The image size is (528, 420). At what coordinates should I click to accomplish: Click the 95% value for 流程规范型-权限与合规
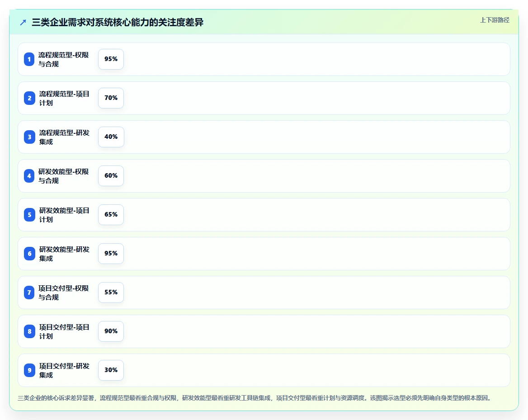pyautogui.click(x=111, y=59)
